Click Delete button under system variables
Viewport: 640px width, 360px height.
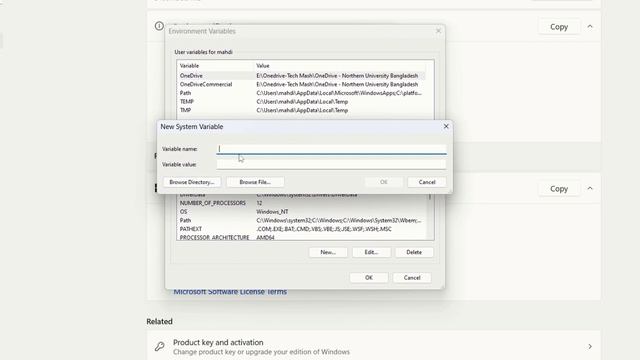coord(414,252)
